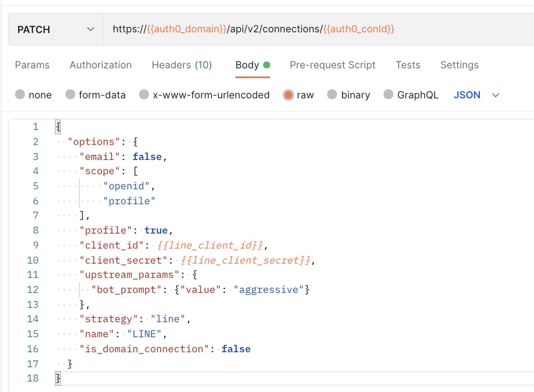Click the "aggressive" value on line 12
534x392 pixels.
(x=269, y=290)
